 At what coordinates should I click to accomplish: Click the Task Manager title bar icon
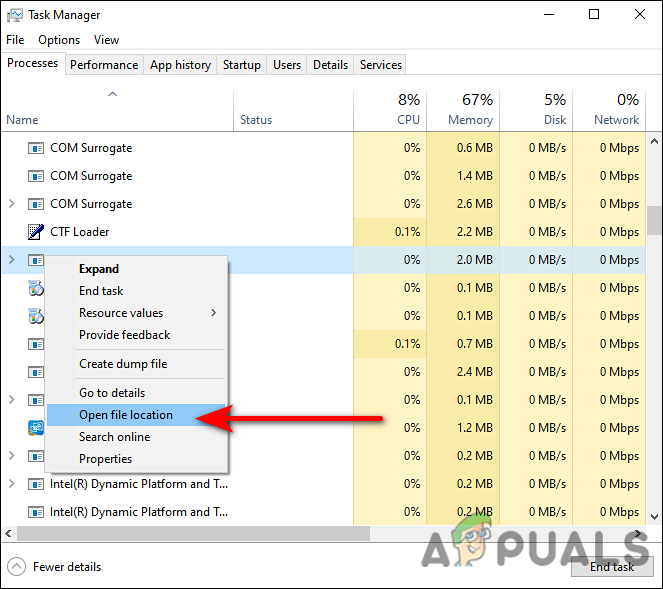tap(15, 15)
